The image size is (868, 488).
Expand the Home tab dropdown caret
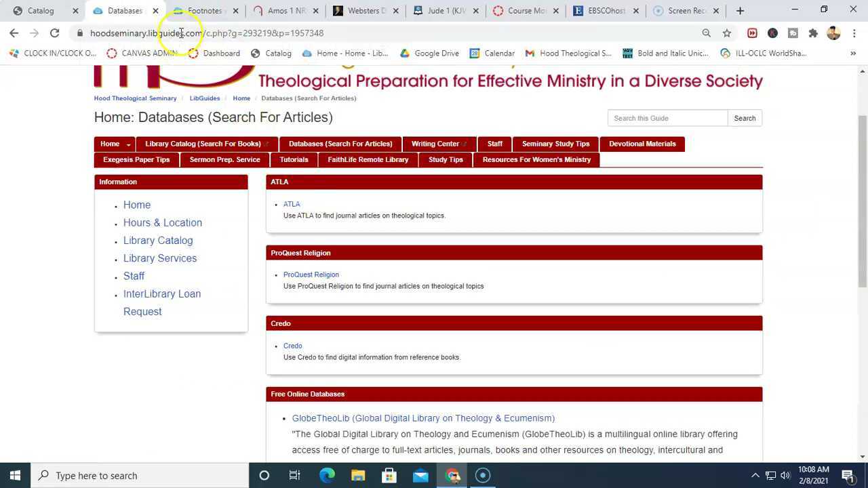pyautogui.click(x=127, y=144)
